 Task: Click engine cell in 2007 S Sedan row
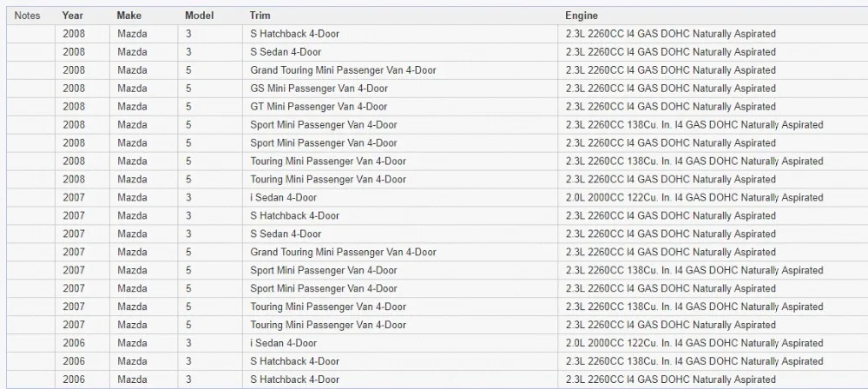(713, 234)
